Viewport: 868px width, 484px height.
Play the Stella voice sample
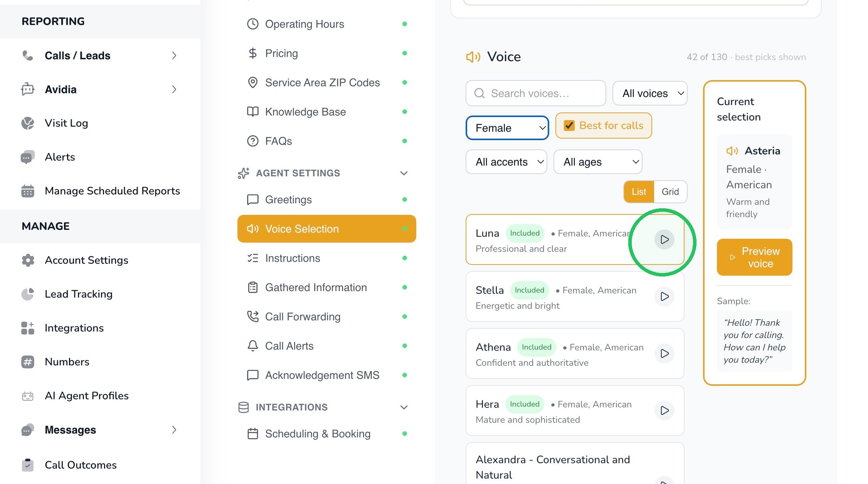pos(664,296)
